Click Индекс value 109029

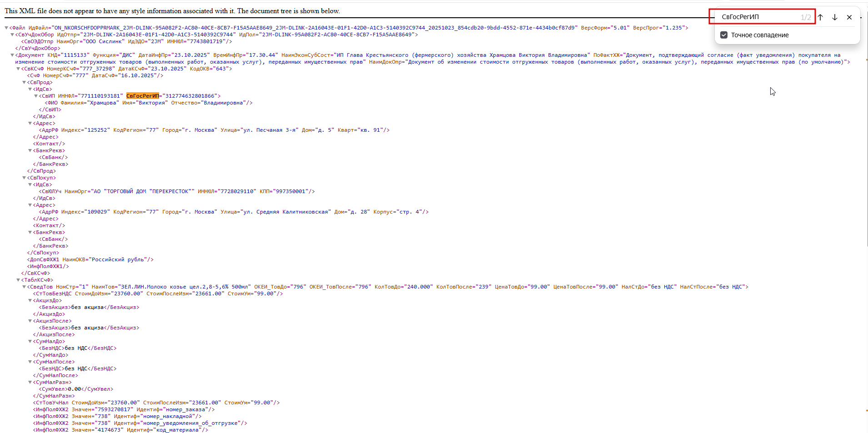[97, 212]
